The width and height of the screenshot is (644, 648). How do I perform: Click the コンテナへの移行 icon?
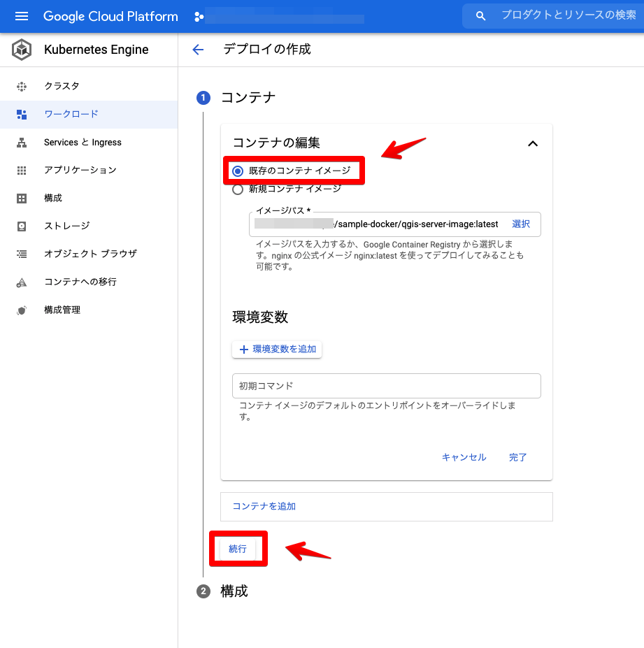pos(22,282)
